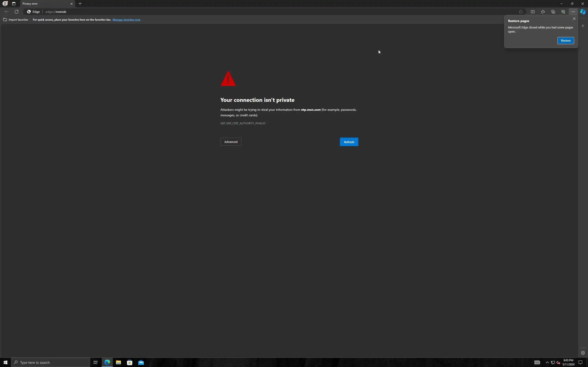Open the Tab actions menu icon
The height and width of the screenshot is (367, 588).
(14, 4)
